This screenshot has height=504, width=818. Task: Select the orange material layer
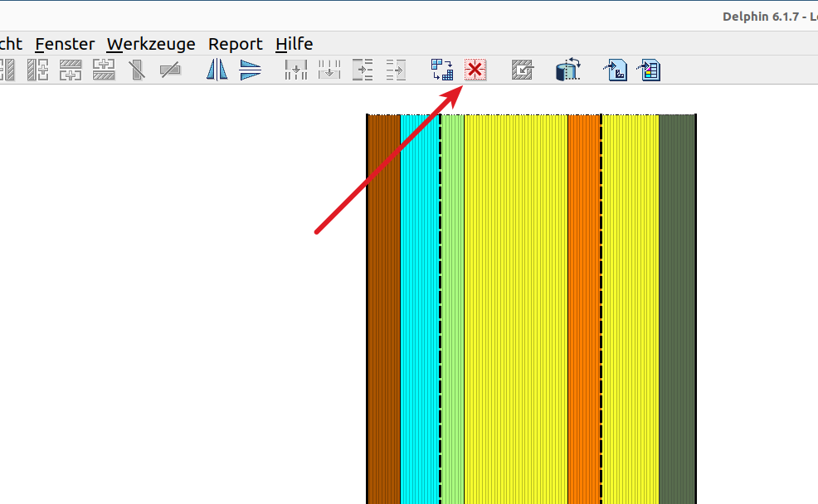tap(584, 308)
